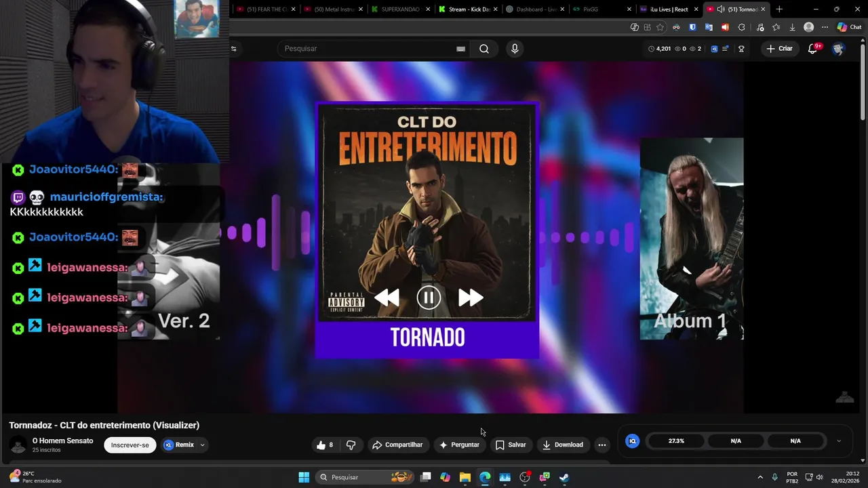Open weather widget showing 26°C
868x488 pixels.
pos(34,477)
